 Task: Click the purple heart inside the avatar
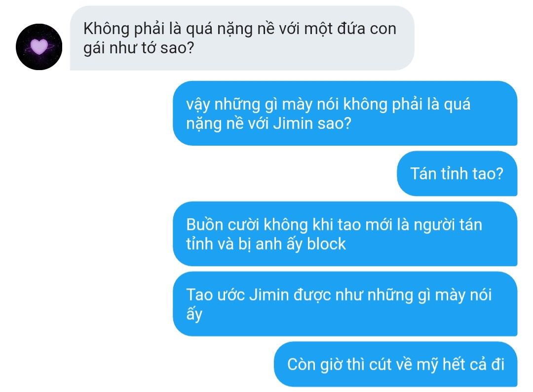click(x=39, y=46)
